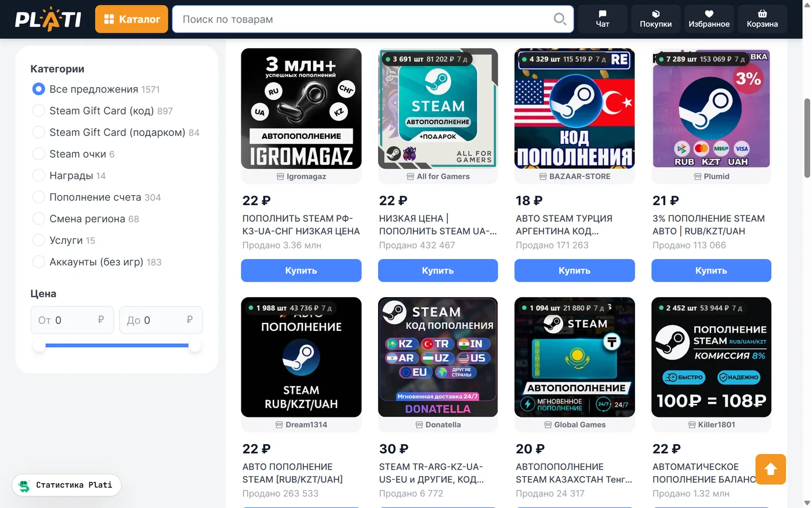Open the Plati logo home link
The height and width of the screenshot is (508, 812).
(x=48, y=19)
